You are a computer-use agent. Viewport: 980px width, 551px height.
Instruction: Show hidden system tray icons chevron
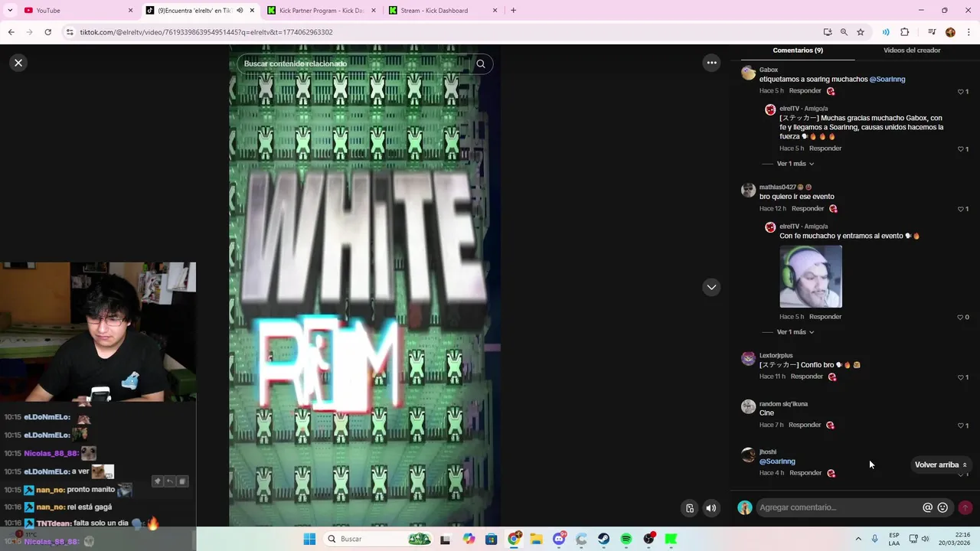[x=858, y=540]
